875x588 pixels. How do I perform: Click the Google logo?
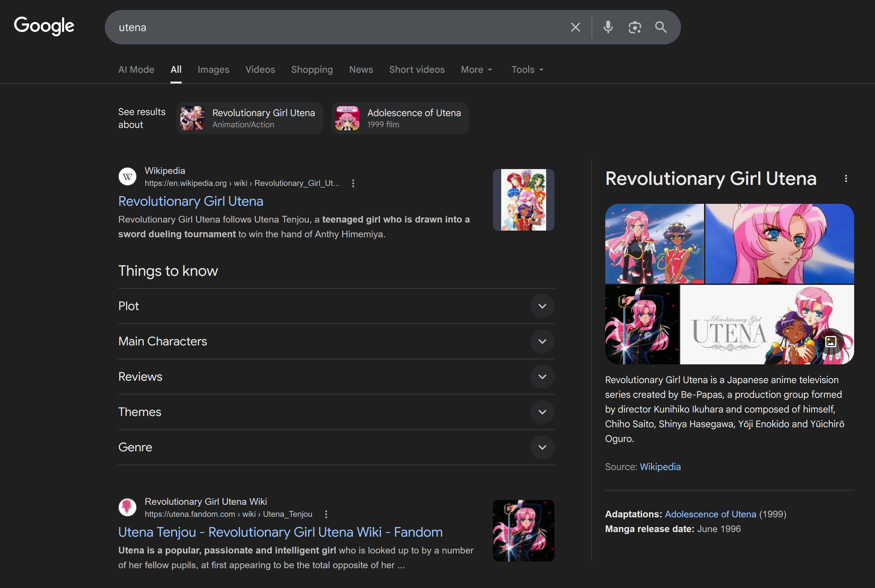[44, 26]
